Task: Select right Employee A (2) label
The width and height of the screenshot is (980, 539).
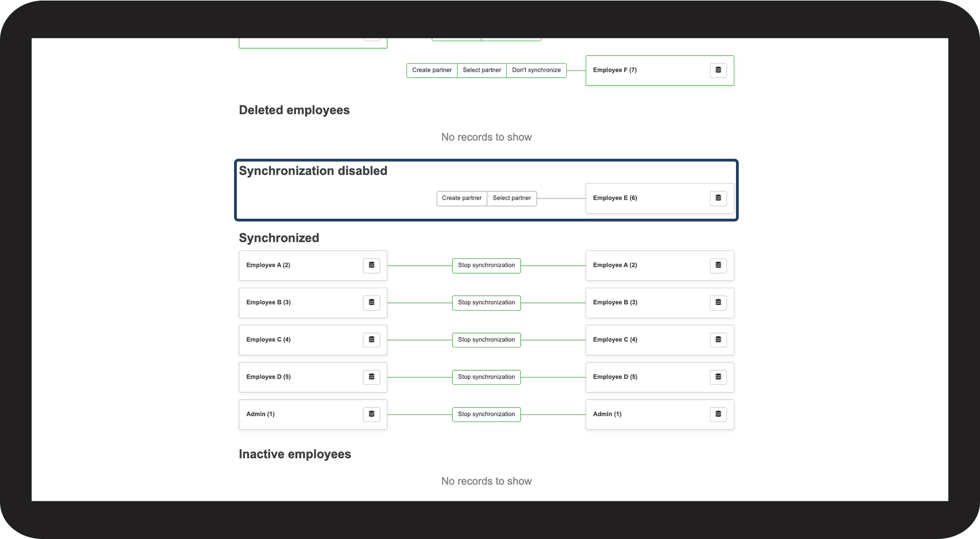Action: pos(615,265)
